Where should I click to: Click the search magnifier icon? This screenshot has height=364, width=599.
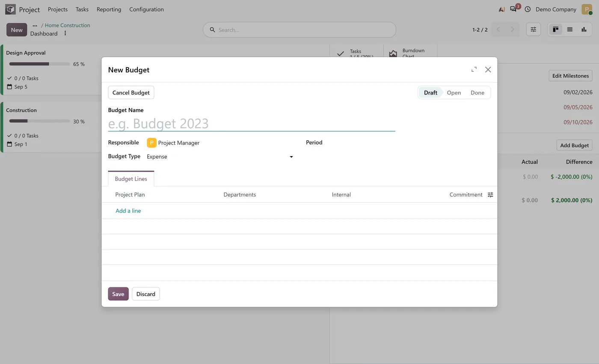click(x=212, y=30)
